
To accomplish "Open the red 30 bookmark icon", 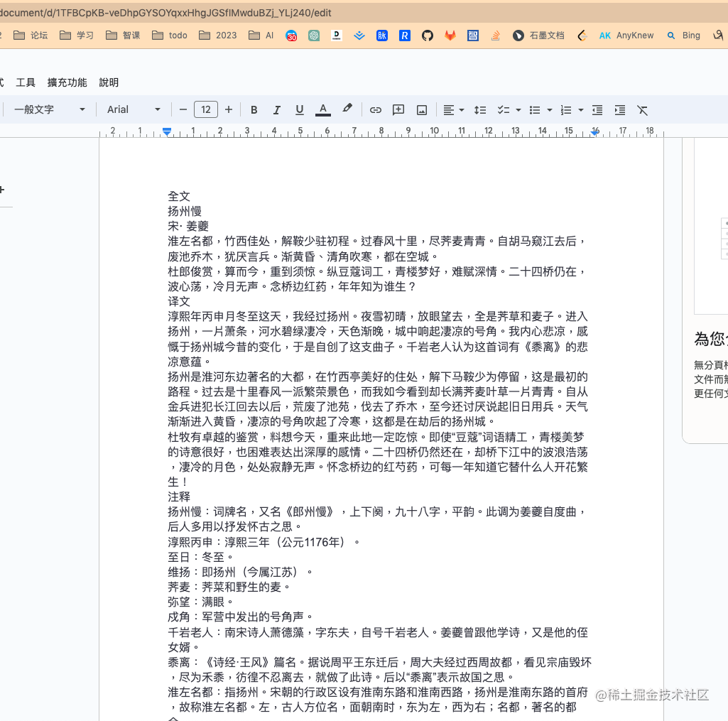I will [291, 36].
